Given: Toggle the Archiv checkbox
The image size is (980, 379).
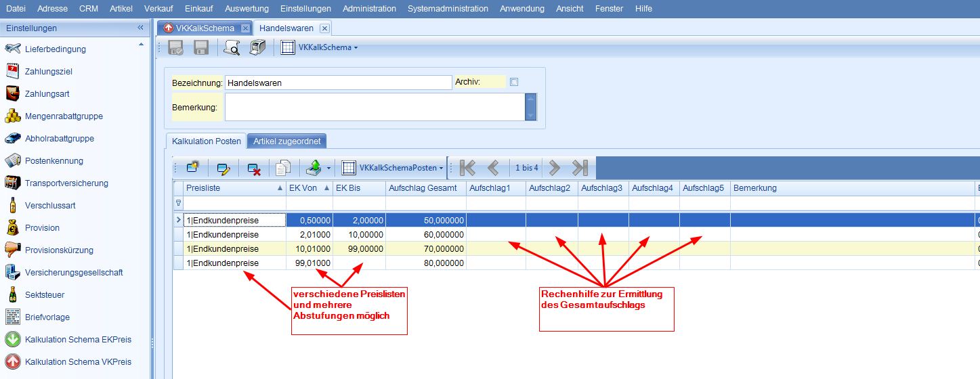Looking at the screenshot, I should pyautogui.click(x=514, y=82).
